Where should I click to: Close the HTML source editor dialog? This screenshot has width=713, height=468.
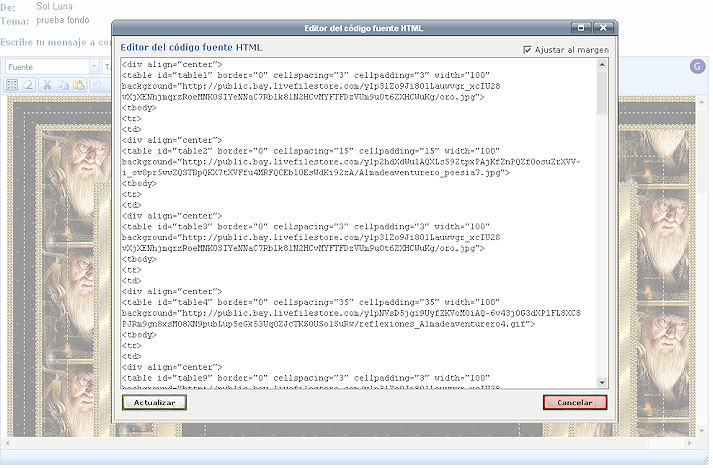click(x=603, y=28)
